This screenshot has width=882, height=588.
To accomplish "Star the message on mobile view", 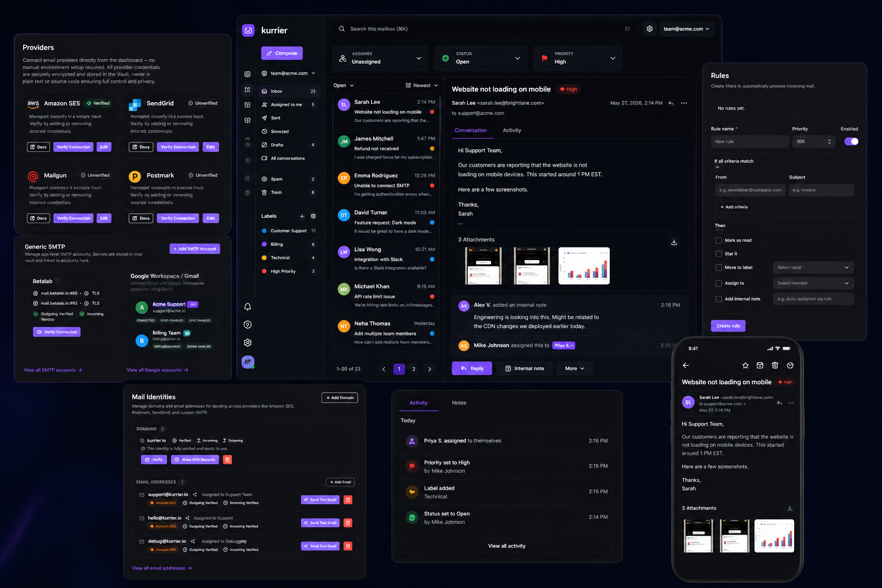I will [745, 365].
